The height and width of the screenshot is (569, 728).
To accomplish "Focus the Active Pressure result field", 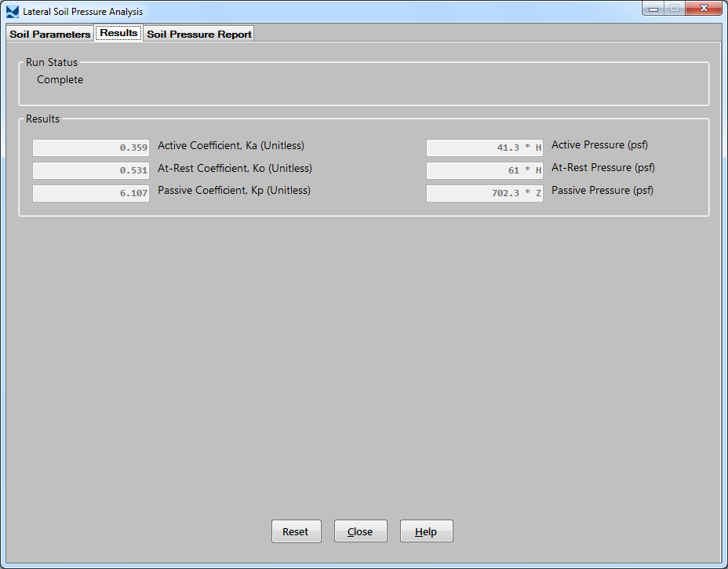I will [484, 148].
